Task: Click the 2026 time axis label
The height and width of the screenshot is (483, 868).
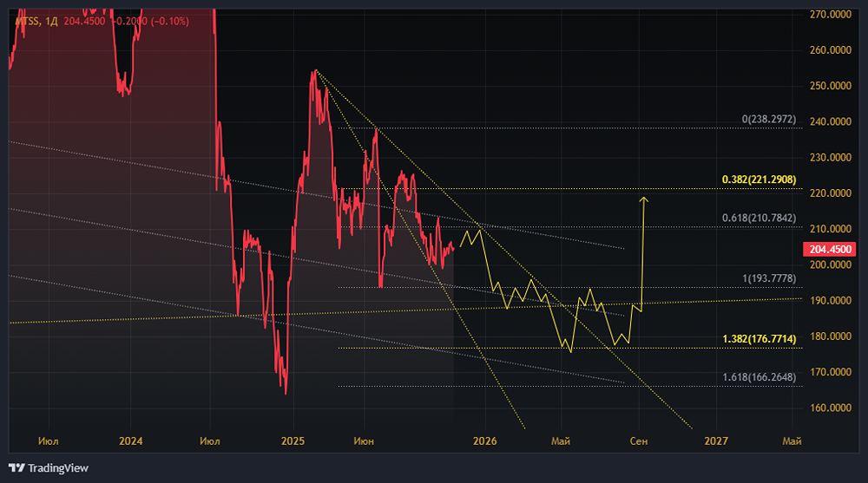Action: (x=485, y=441)
